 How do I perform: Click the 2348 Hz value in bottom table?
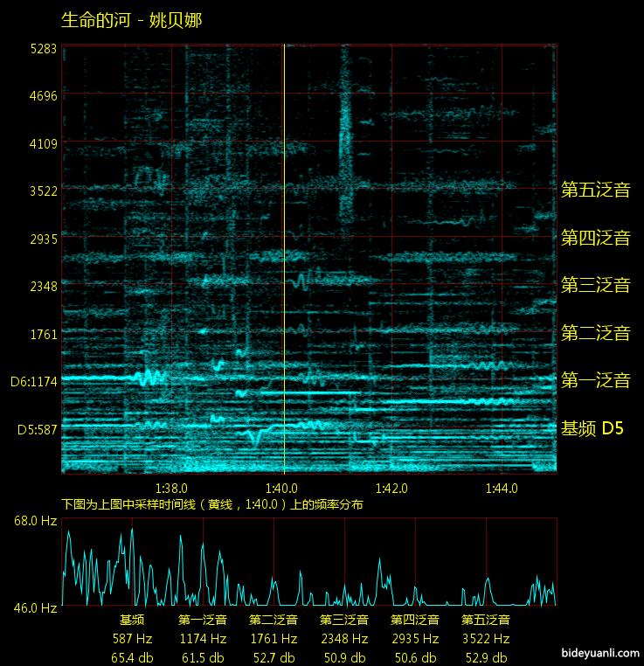(x=344, y=639)
